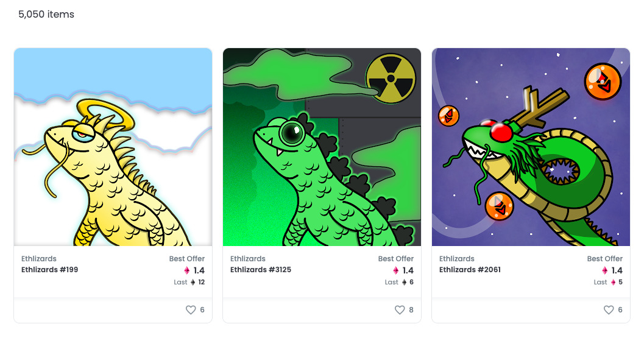Open the Ethlizards #2061 title link
Viewport: 644px width, 338px height.
[470, 270]
